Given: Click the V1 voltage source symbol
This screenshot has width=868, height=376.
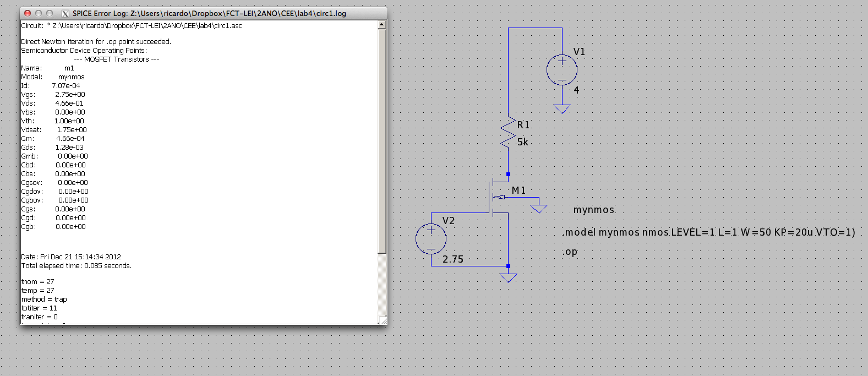Looking at the screenshot, I should pyautogui.click(x=561, y=70).
